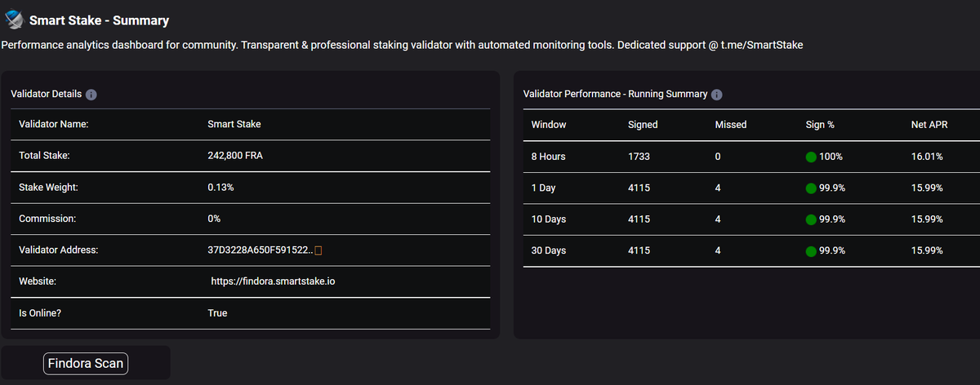The width and height of the screenshot is (980, 385).
Task: Click the Validator Performance - Running Summary title
Action: [x=615, y=95]
